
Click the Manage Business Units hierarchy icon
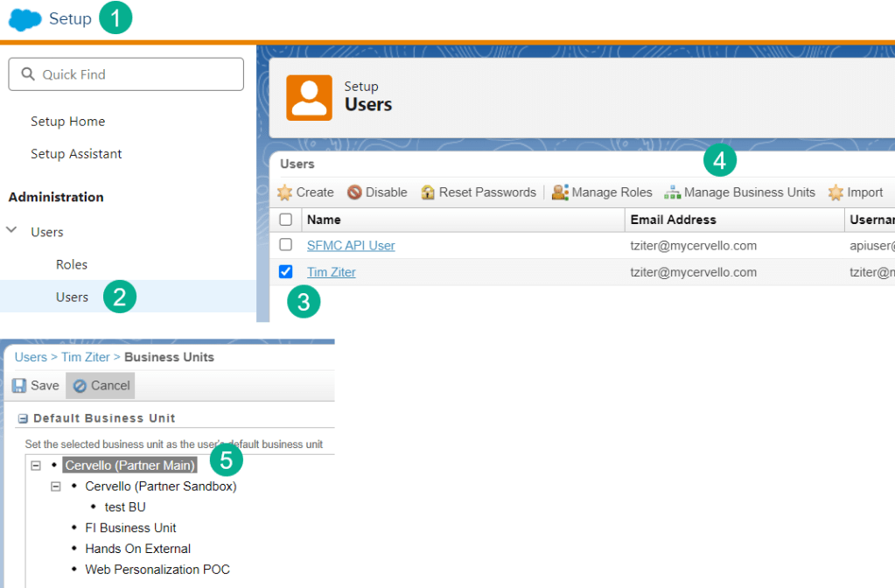(x=672, y=192)
